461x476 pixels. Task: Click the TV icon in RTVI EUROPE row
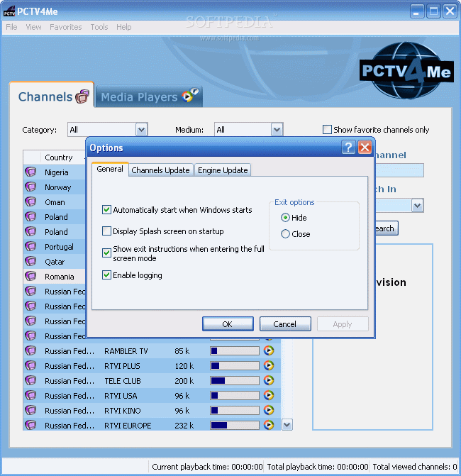(30, 425)
